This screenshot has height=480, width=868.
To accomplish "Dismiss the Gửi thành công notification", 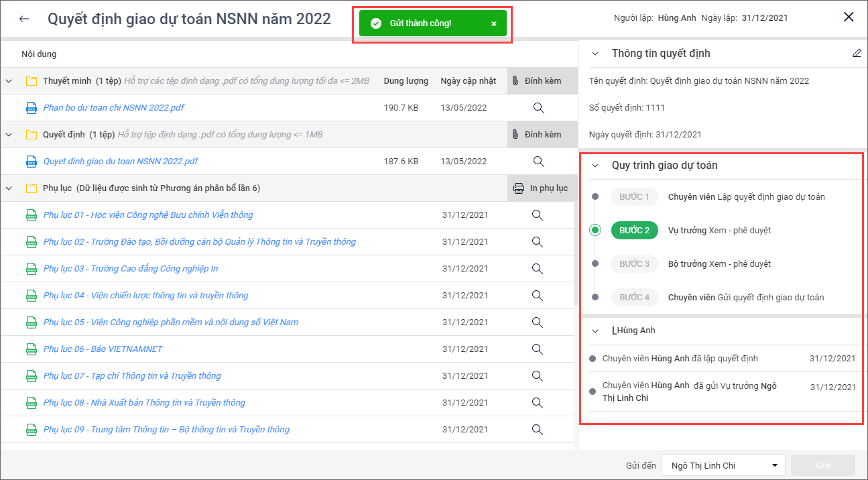I will point(494,23).
